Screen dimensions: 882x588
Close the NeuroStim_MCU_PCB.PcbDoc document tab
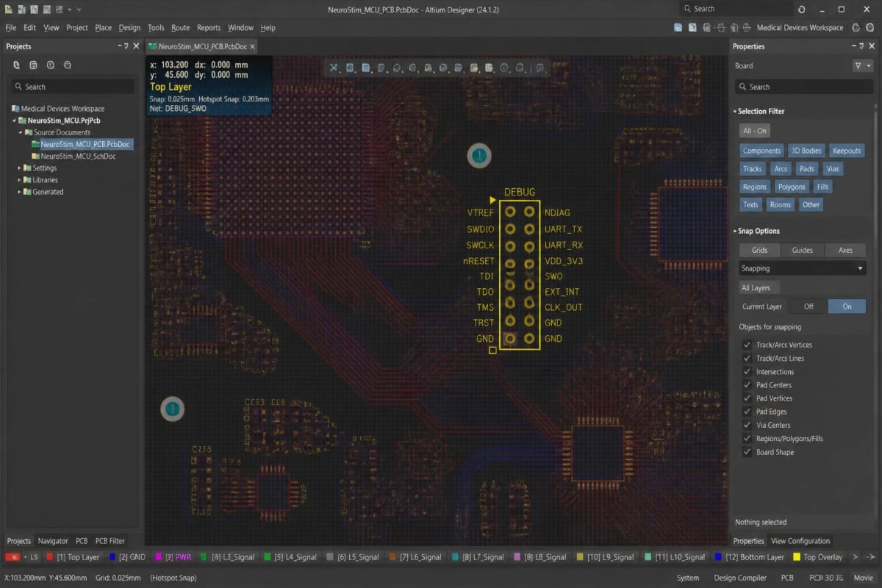(252, 46)
